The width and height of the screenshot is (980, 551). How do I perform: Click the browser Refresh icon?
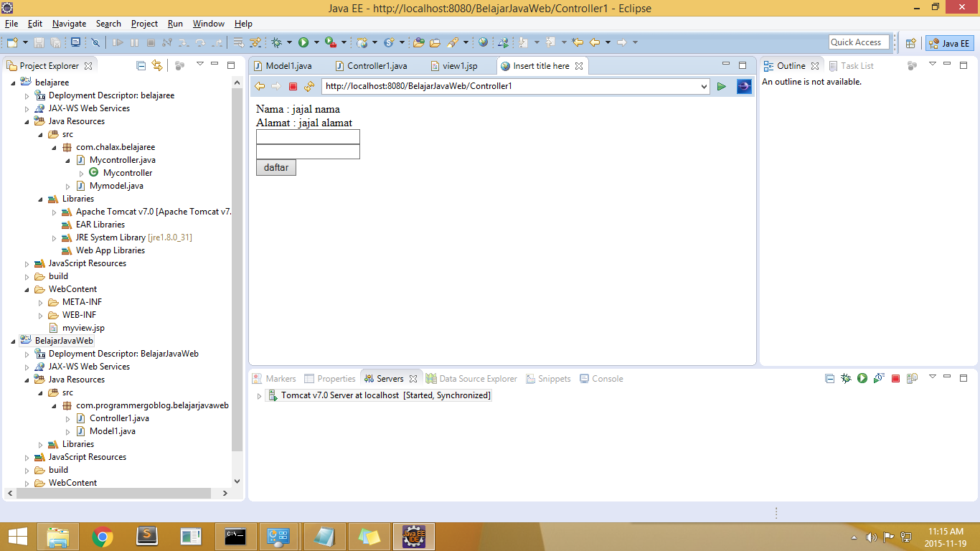309,87
